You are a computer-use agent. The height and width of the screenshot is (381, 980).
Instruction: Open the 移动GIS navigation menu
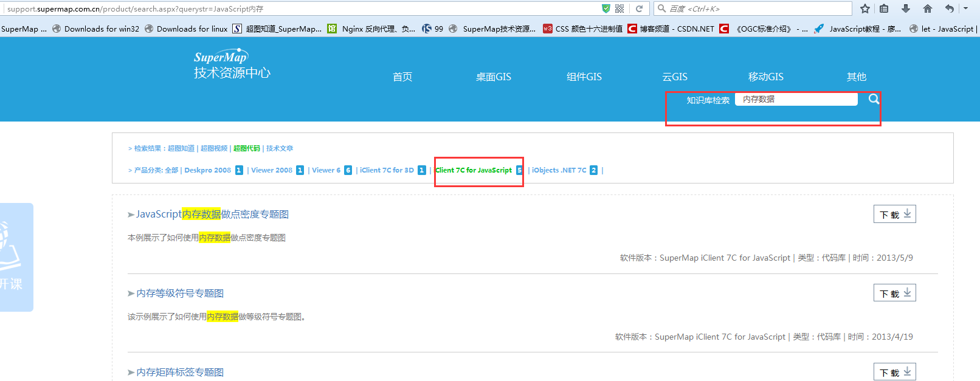766,77
